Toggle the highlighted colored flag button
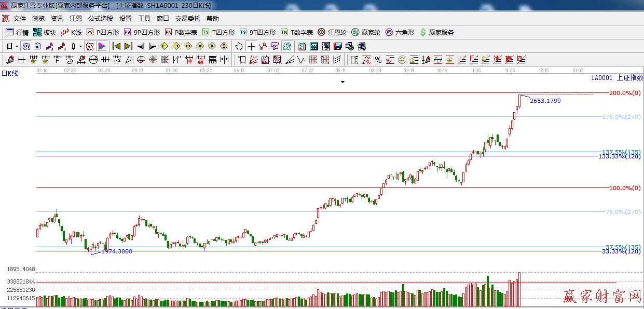The height and width of the screenshot is (309, 644). pyautogui.click(x=102, y=46)
